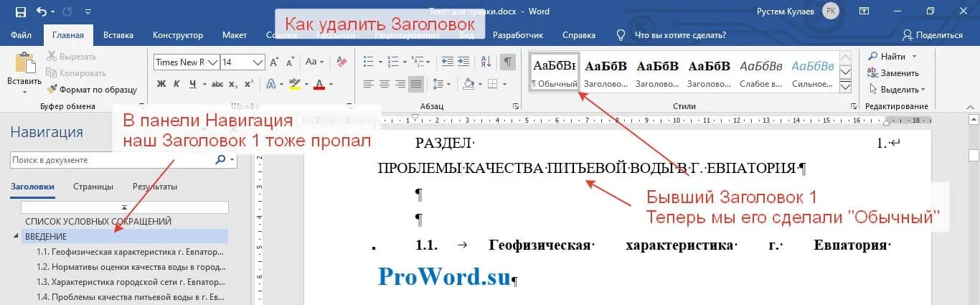Open the text effects A icon
980x305 pixels.
271,84
